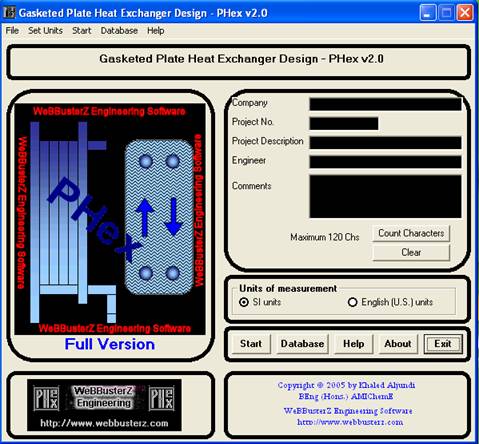Click into the Engineer field
Image resolution: width=479 pixels, height=444 pixels.
point(385,162)
